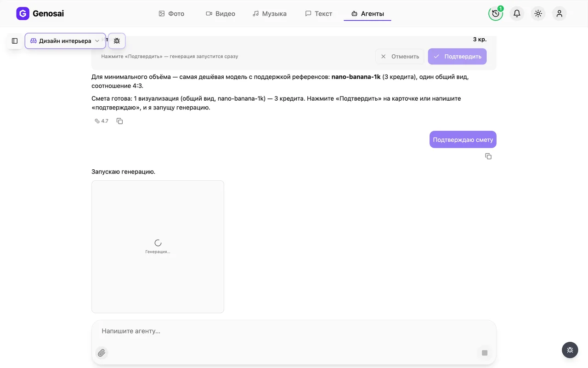
Task: Open the generation history icon with badge
Action: tap(496, 14)
